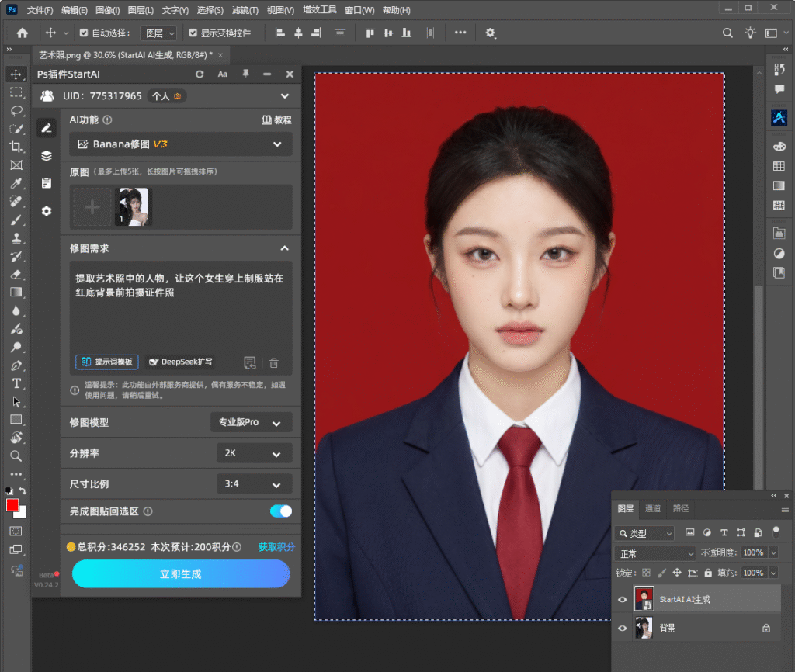Delete prompt text with trash icon
Screen dimensions: 795x672
[x=274, y=363]
